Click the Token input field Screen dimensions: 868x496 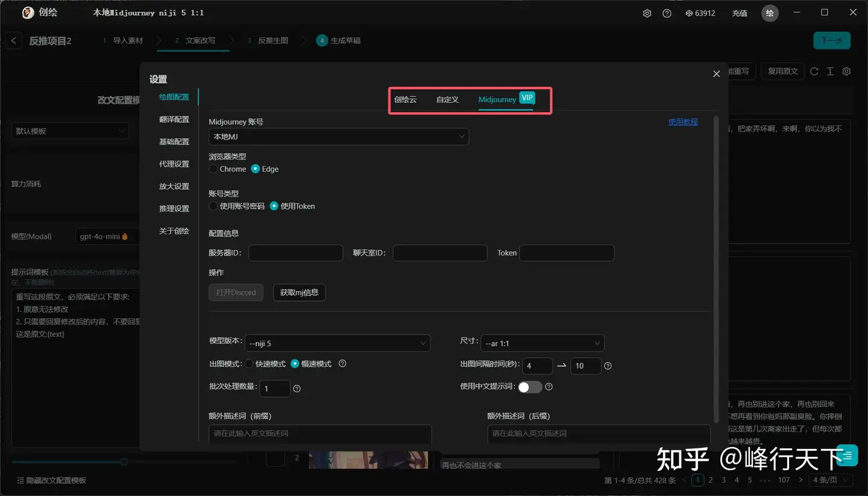point(567,253)
